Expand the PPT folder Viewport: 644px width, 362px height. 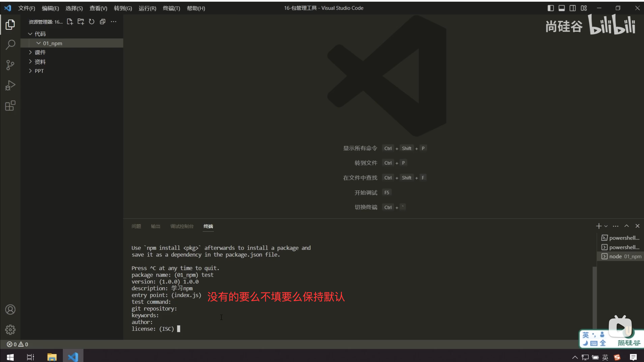click(39, 71)
